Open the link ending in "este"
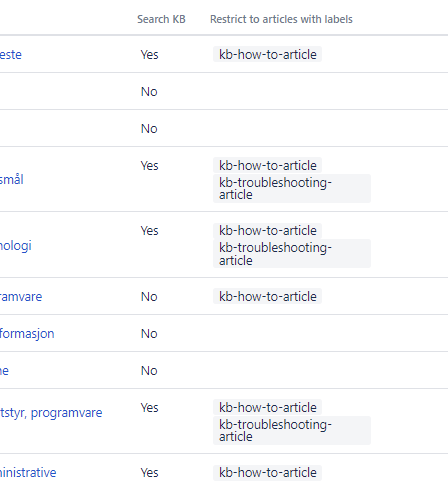Viewport: 448px width, 502px height. tap(11, 55)
